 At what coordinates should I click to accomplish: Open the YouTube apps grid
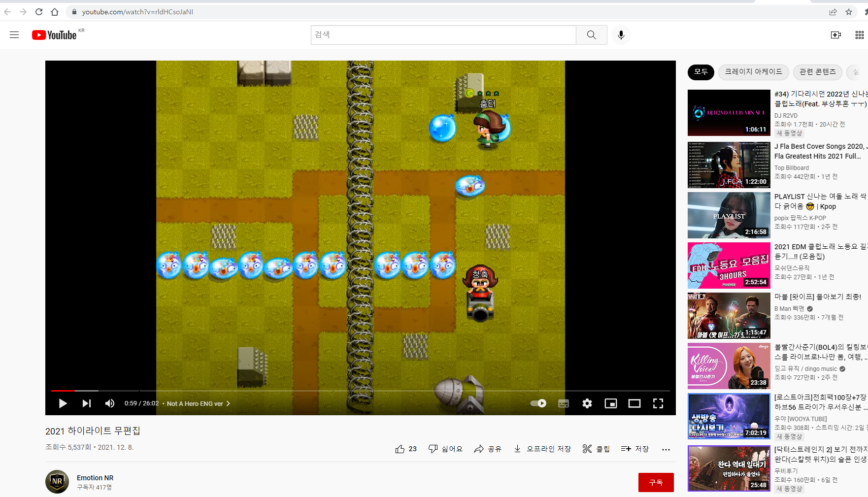pyautogui.click(x=860, y=35)
